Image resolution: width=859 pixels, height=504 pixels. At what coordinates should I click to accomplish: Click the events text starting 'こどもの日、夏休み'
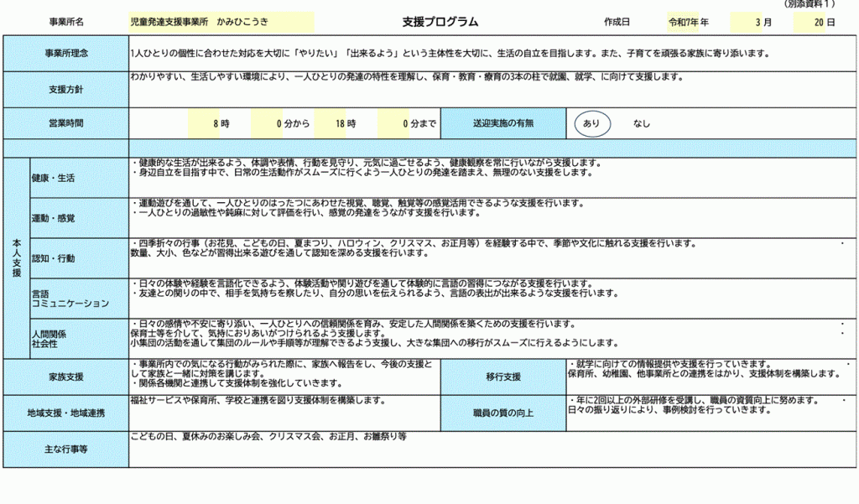click(268, 437)
